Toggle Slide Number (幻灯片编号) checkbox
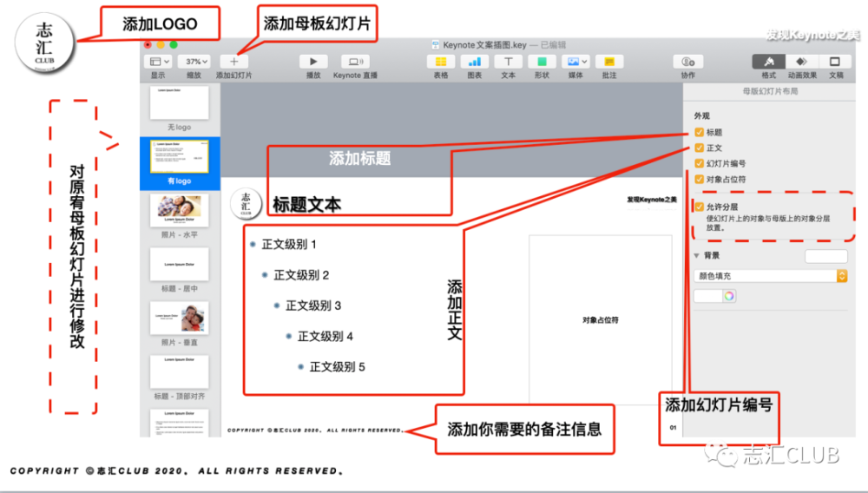868x493 pixels. point(699,163)
